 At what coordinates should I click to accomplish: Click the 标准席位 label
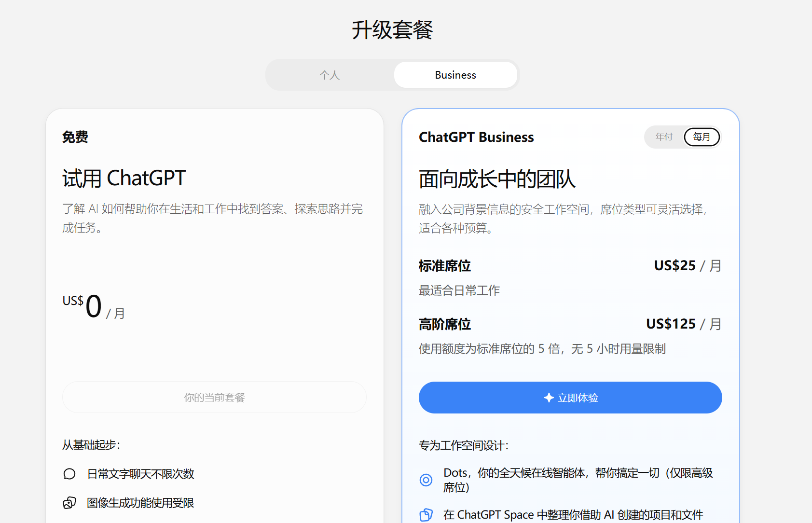click(x=445, y=266)
